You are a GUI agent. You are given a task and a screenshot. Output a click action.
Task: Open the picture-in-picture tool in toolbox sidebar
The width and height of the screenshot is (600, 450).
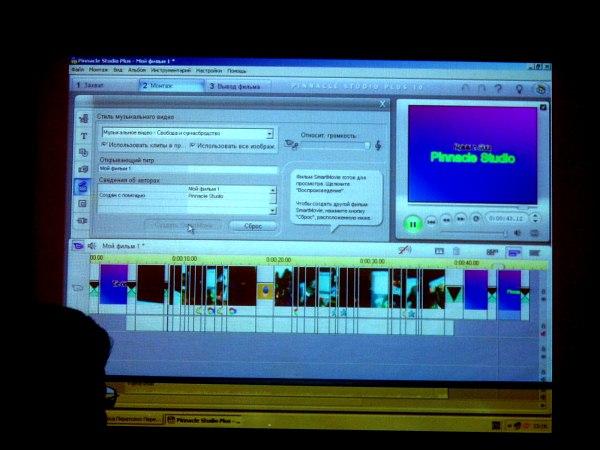coord(83,204)
